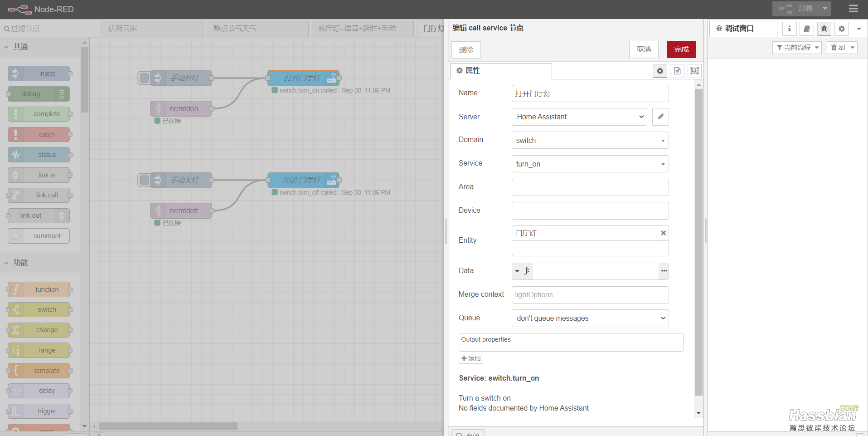The image size is (868, 436).
Task: Select the 打开门厅灯 call service node
Action: coord(304,78)
